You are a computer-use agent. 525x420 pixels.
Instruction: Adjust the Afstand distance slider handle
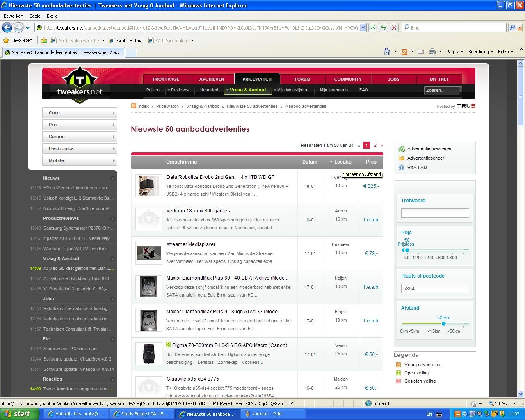[x=443, y=324]
